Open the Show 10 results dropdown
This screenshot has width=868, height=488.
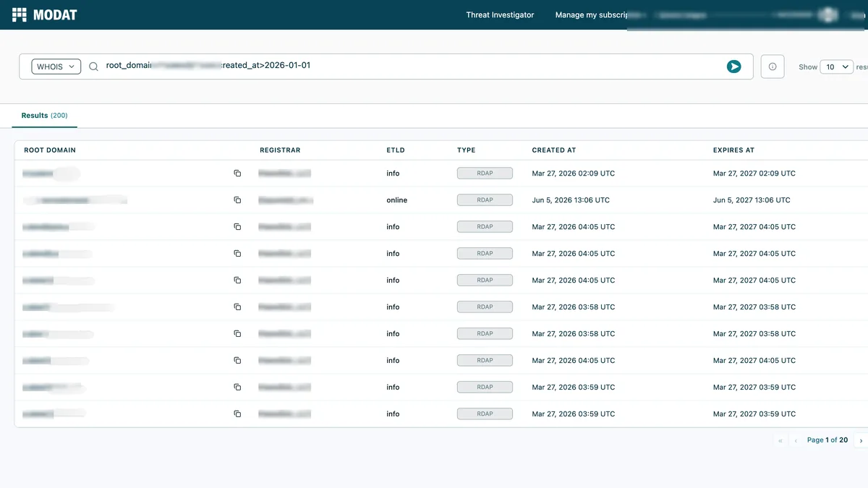[836, 67]
